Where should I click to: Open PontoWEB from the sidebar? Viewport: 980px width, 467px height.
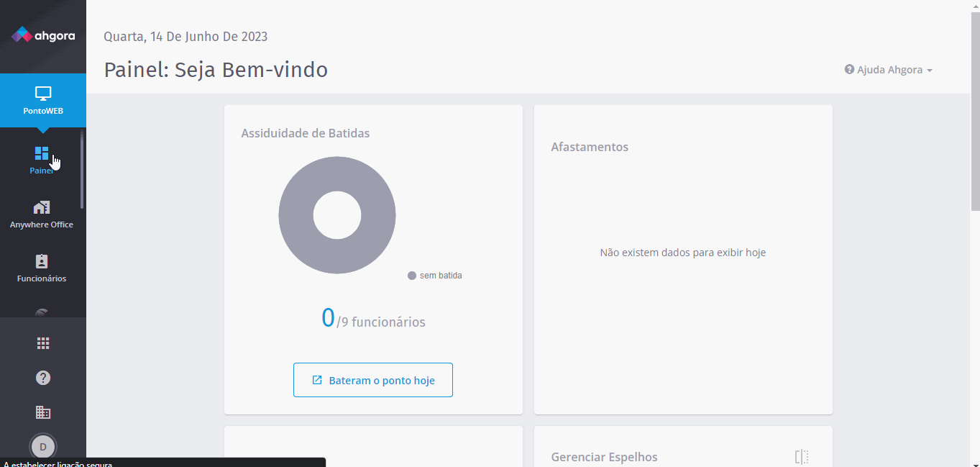tap(42, 101)
